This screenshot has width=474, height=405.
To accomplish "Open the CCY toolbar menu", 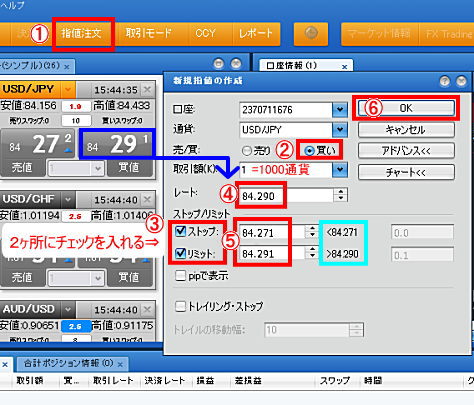I will point(206,34).
